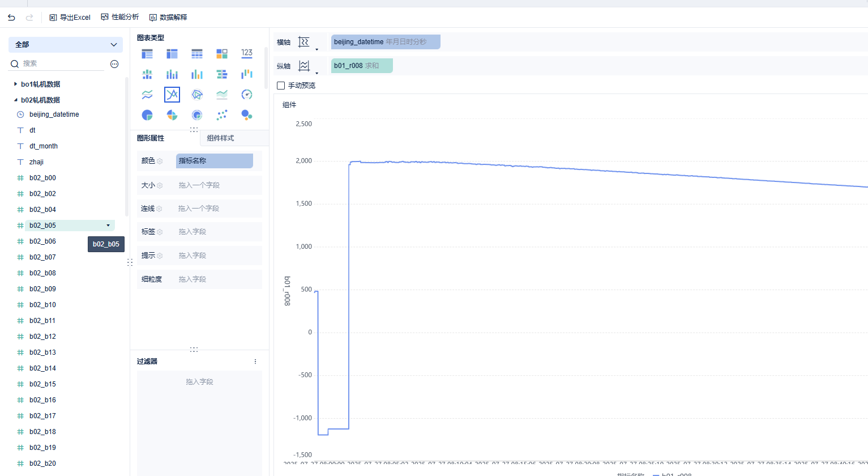Switch to the 图形属性 tab
868x476 pixels.
click(x=151, y=138)
